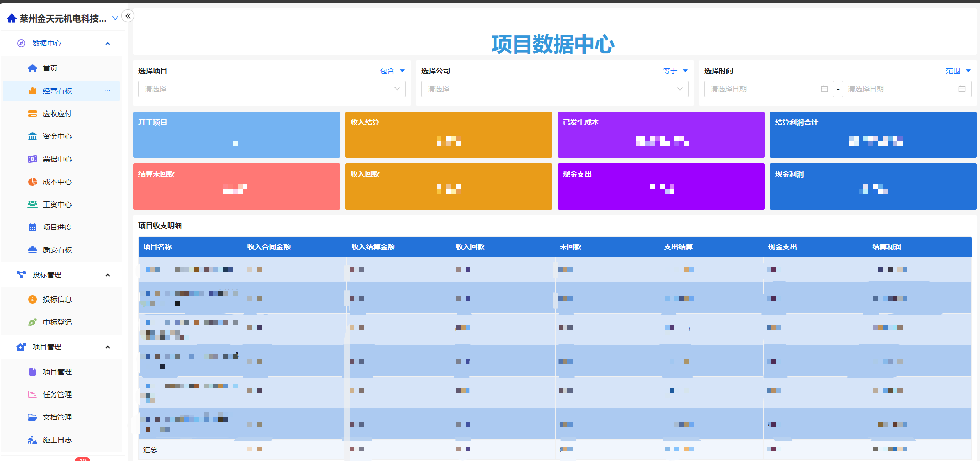Click the 经营看板 more options ellipsis

tap(107, 91)
